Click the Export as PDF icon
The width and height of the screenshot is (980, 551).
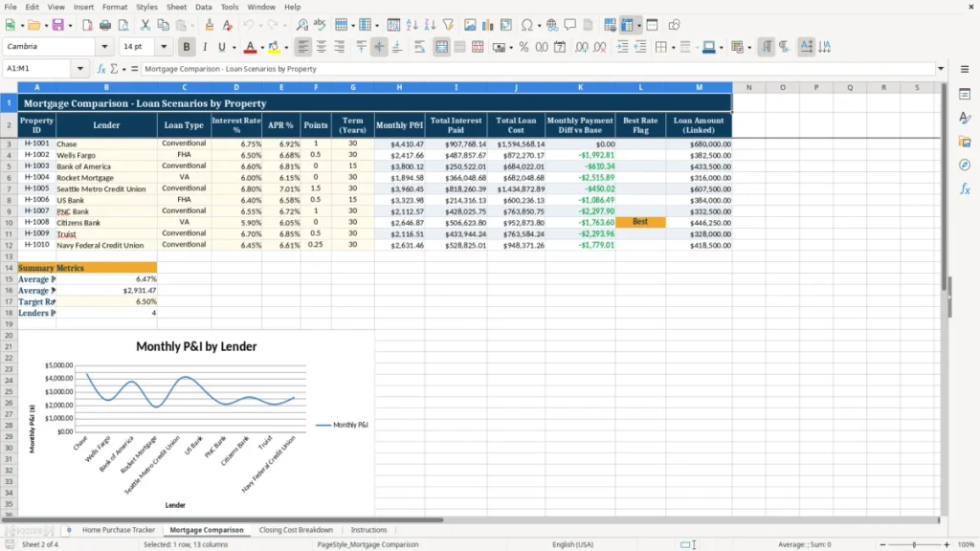tap(87, 25)
